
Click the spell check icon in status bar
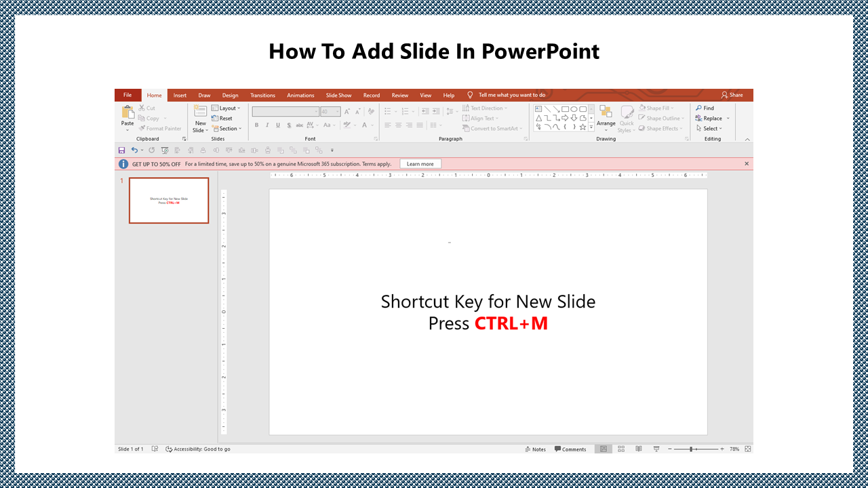pos(155,449)
